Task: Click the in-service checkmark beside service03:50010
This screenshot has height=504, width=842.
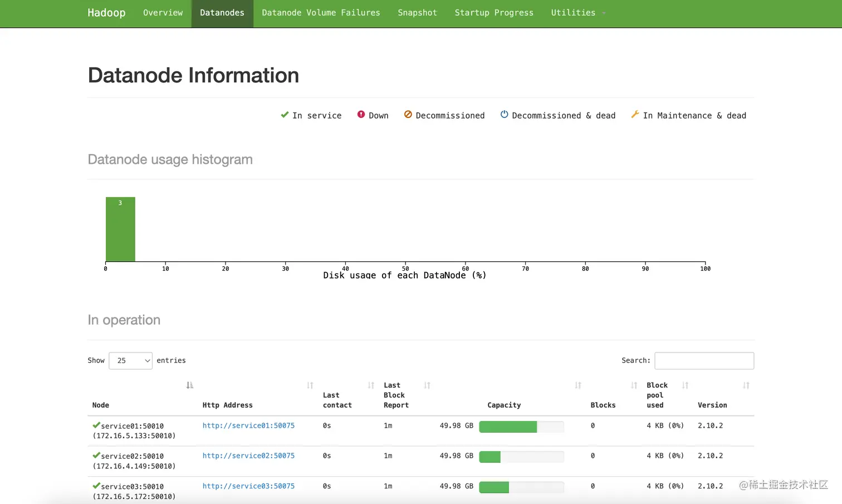Action: click(x=96, y=486)
